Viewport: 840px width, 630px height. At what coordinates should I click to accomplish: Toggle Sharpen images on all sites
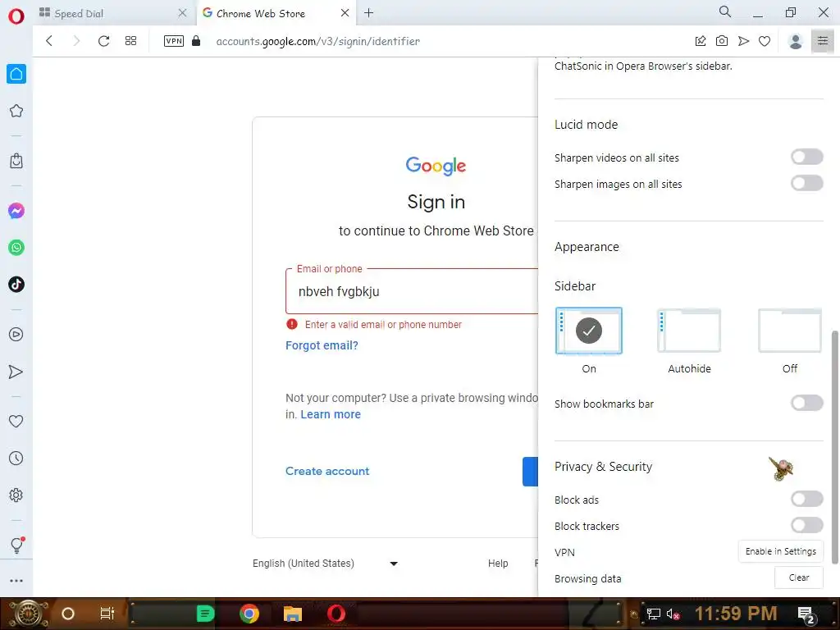coord(807,183)
